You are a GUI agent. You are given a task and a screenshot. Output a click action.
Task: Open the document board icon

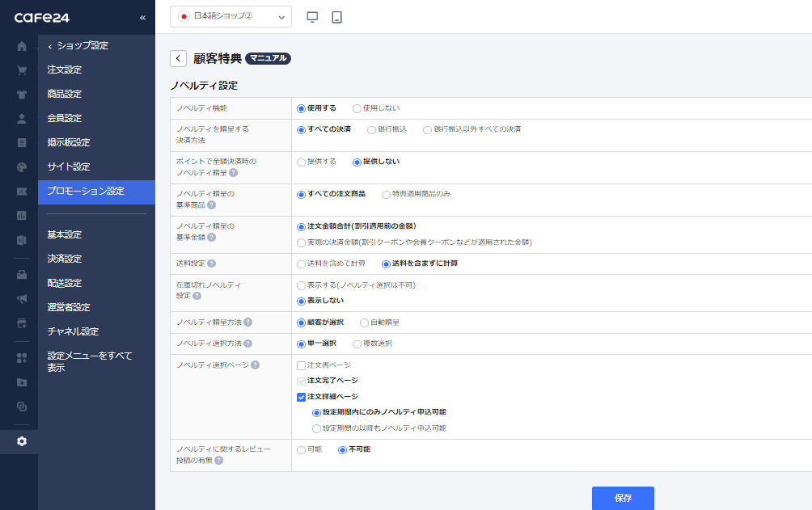click(22, 142)
